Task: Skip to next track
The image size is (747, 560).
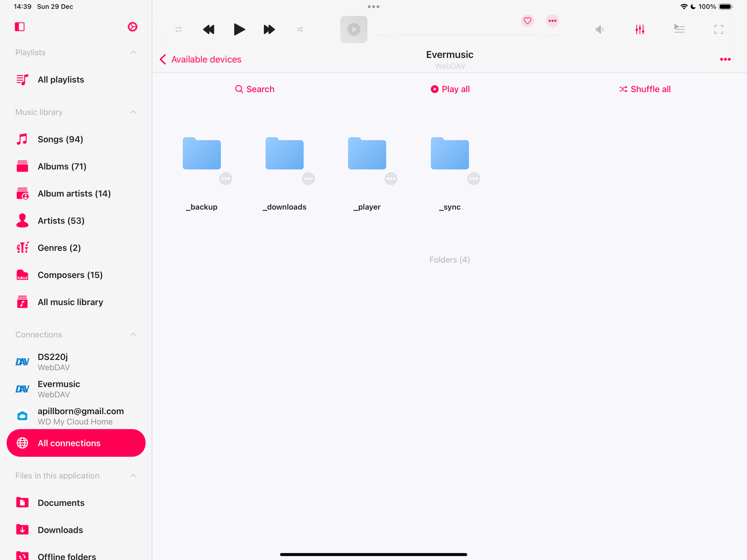Action: point(269,29)
